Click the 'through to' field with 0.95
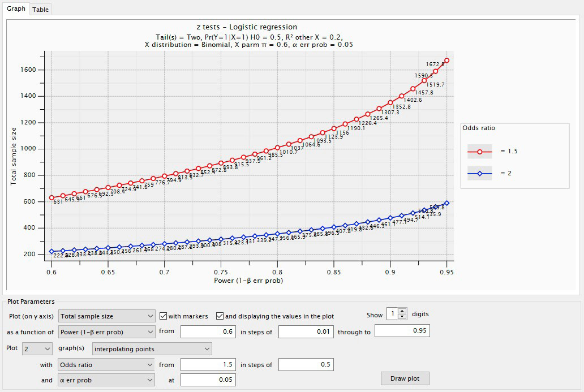584x392 pixels. click(402, 330)
